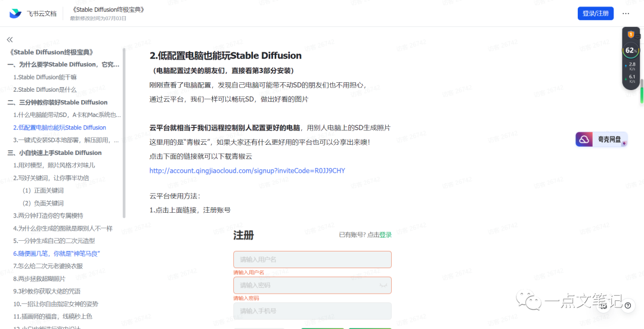Click the 最新修改时间为07月03日 text
Image resolution: width=644 pixels, height=329 pixels.
[98, 18]
